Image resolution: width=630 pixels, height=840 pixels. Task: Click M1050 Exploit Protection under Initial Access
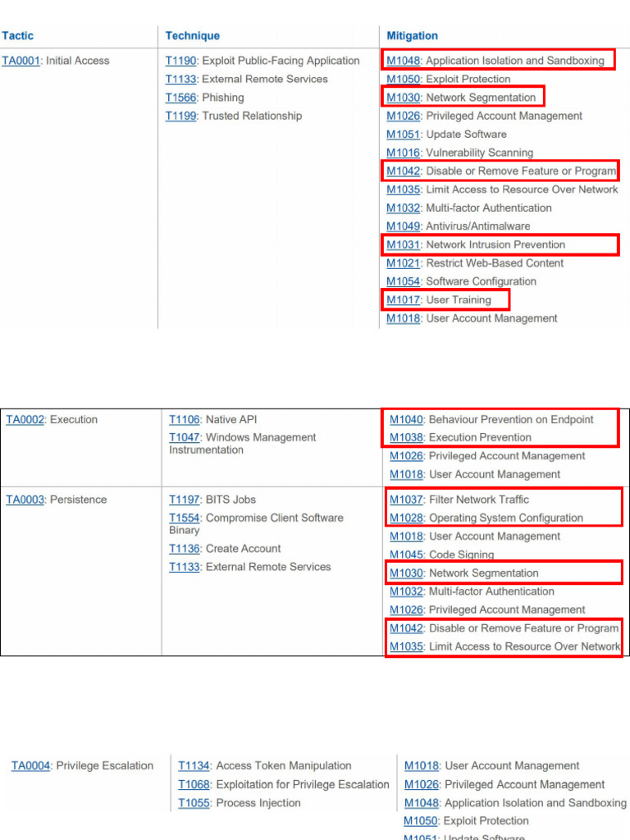click(x=404, y=79)
